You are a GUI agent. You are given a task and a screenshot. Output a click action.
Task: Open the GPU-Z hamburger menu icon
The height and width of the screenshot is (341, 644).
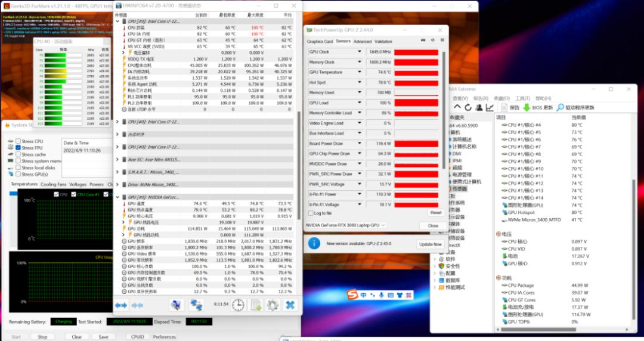pos(442,41)
